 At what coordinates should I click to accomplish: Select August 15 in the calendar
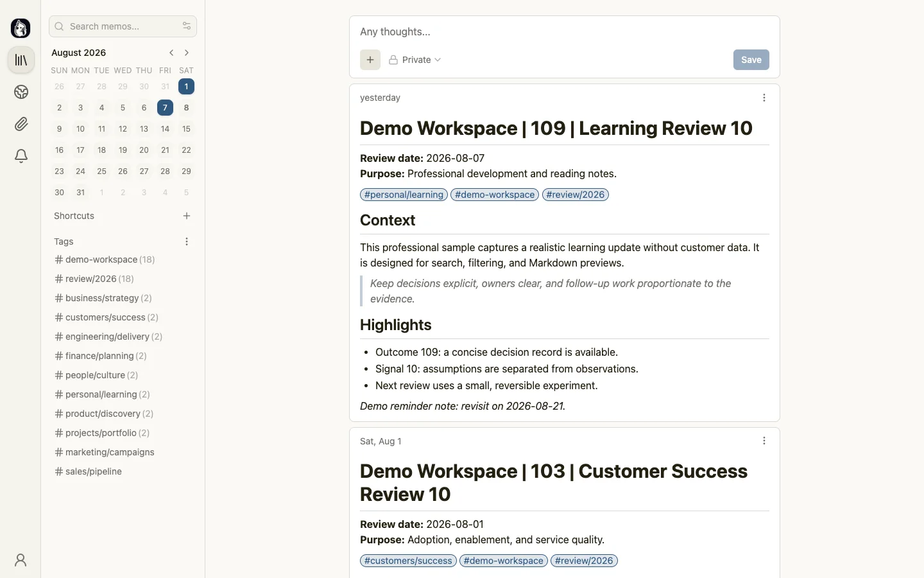tap(186, 129)
